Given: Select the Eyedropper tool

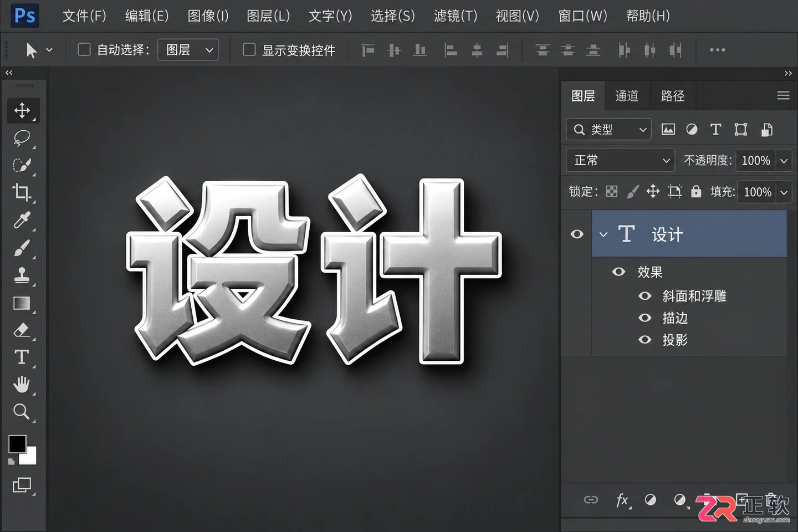Looking at the screenshot, I should [22, 220].
